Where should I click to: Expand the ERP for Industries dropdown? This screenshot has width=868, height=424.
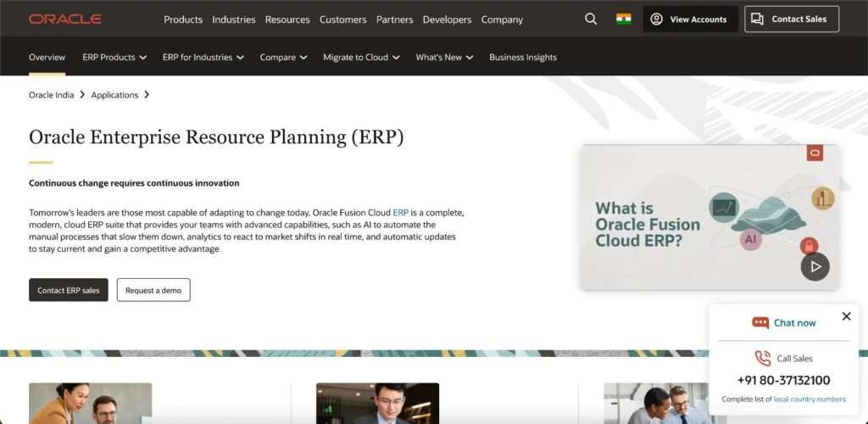203,57
